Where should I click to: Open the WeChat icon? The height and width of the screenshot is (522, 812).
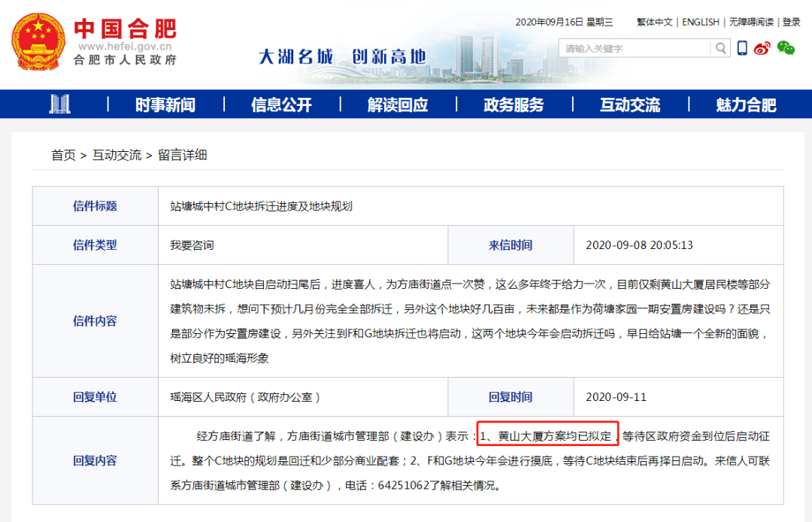click(786, 48)
